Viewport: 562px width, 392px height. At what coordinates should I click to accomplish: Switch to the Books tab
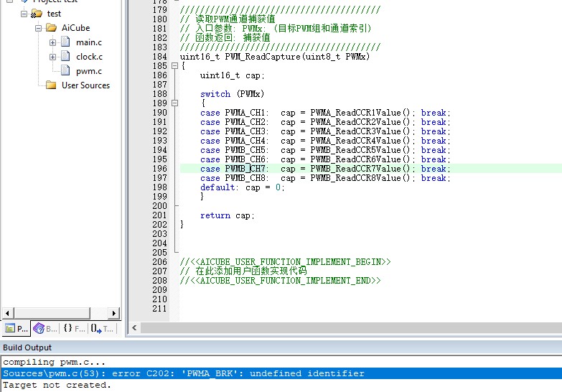pos(45,329)
